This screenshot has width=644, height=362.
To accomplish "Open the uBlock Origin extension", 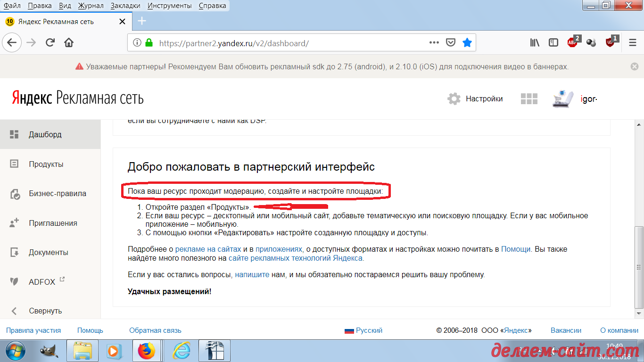I will click(611, 41).
